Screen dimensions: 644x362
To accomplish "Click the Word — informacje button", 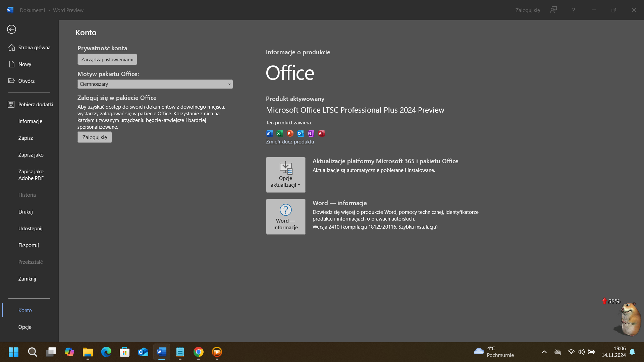I will 286,217.
